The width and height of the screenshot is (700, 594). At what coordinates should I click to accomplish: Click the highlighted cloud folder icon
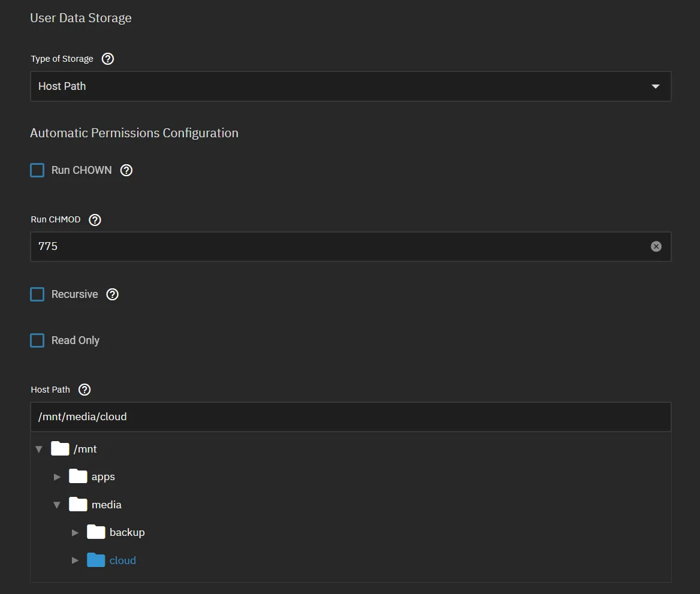(96, 560)
